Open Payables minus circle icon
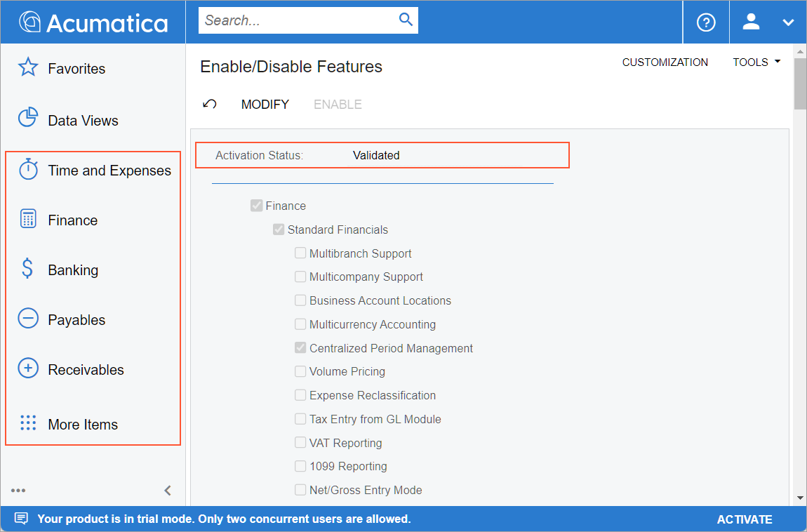807x532 pixels. pyautogui.click(x=28, y=319)
